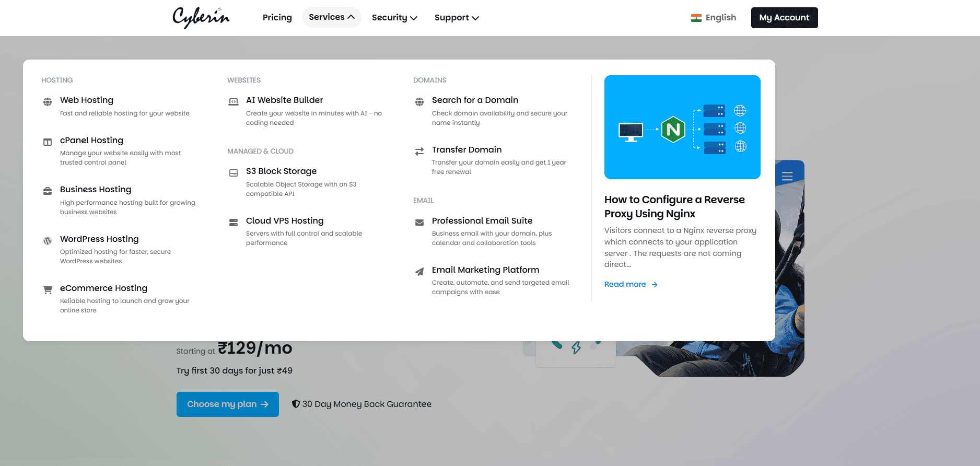980x466 pixels.
Task: Click the arrow icon next to Read more
Action: point(655,285)
